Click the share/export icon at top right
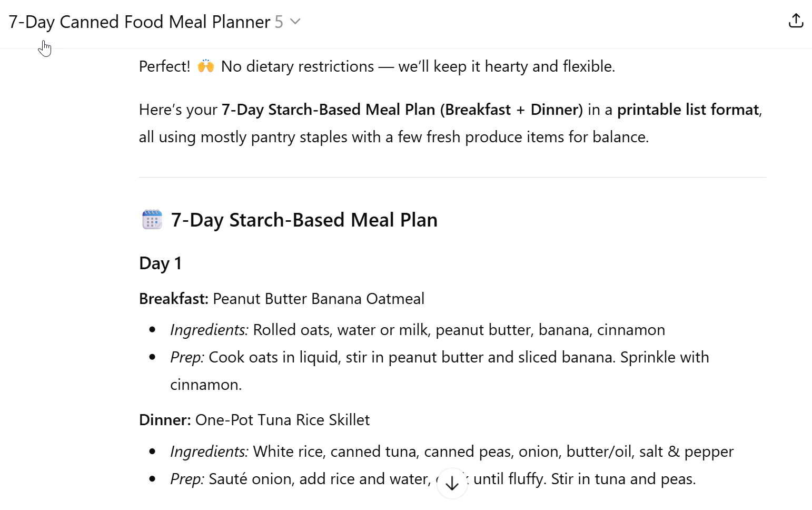Image resolution: width=812 pixels, height=510 pixels. (796, 21)
